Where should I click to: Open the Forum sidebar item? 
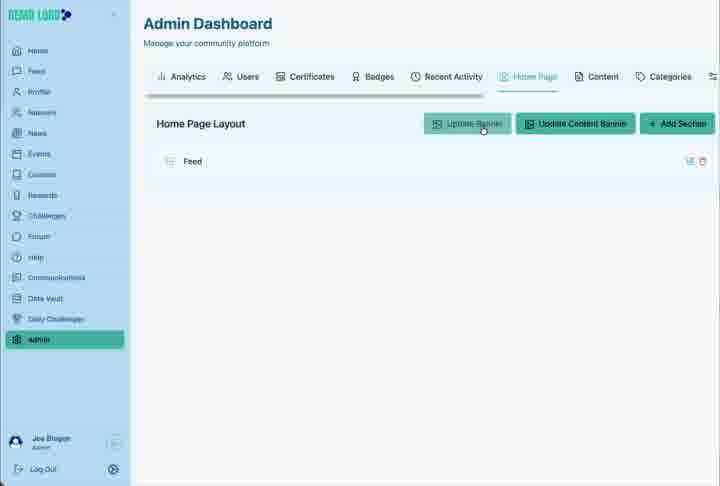click(x=64, y=237)
